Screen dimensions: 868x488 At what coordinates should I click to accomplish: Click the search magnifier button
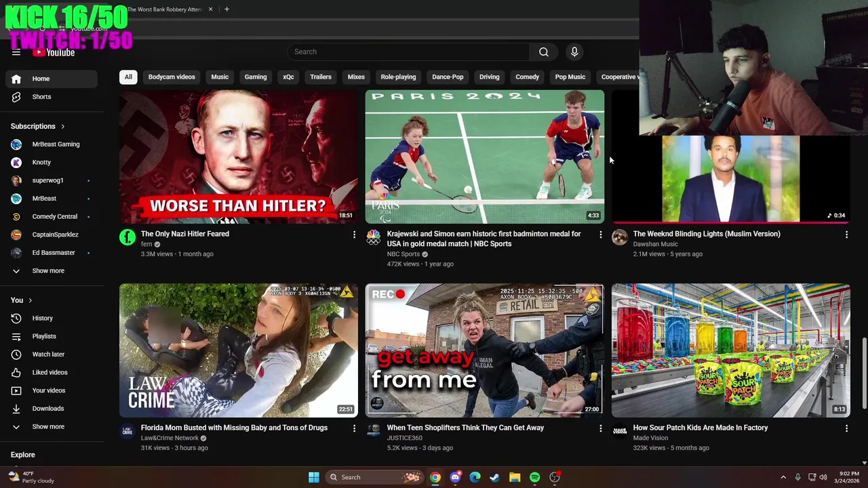pos(544,52)
